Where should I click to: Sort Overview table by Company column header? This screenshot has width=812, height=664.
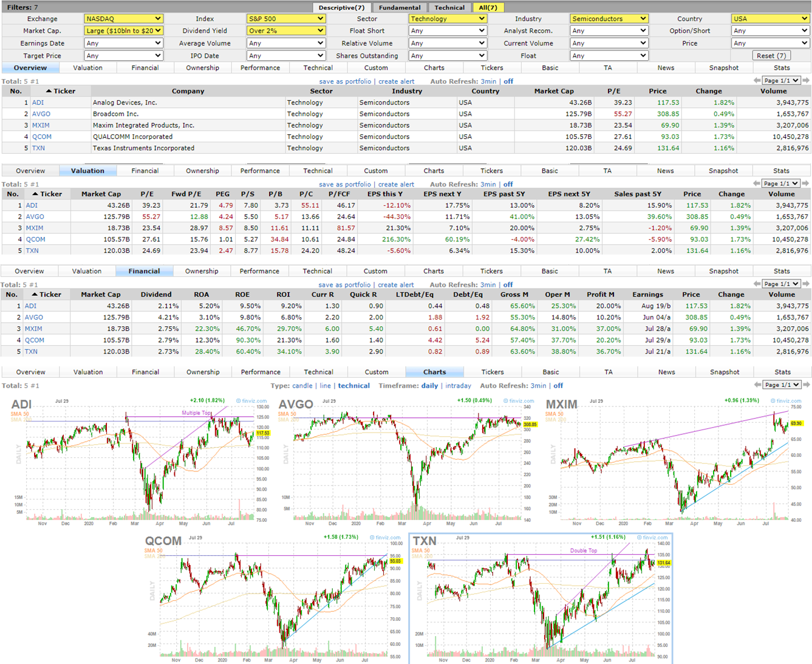coord(188,91)
